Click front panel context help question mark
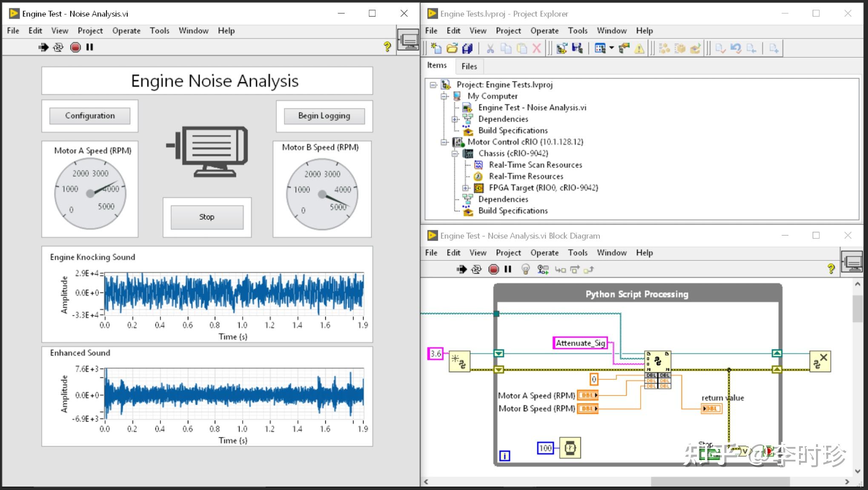This screenshot has height=490, width=868. [387, 47]
